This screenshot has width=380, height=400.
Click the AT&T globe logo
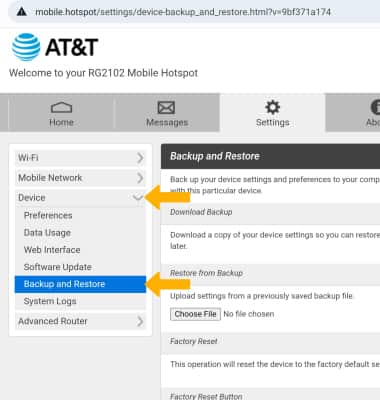coord(26,47)
